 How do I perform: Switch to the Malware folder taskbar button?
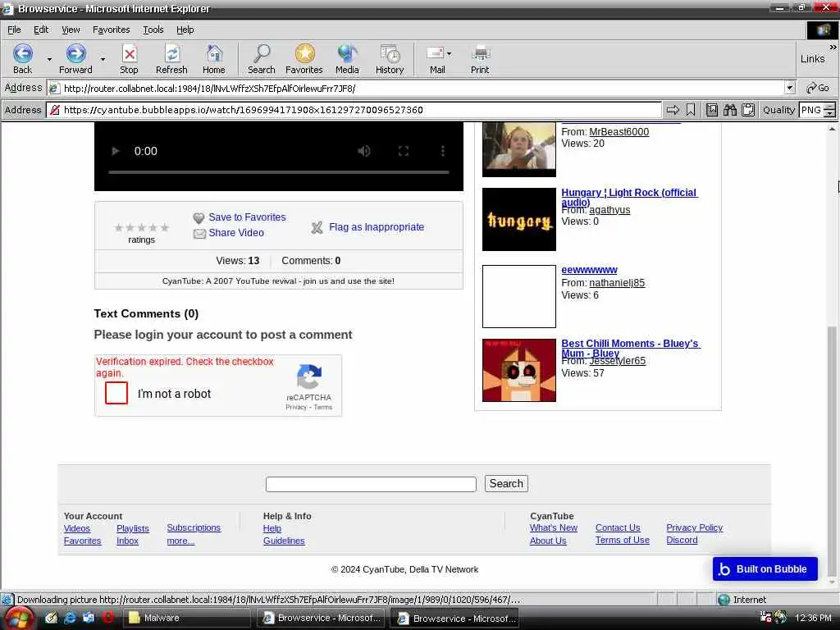pyautogui.click(x=185, y=619)
